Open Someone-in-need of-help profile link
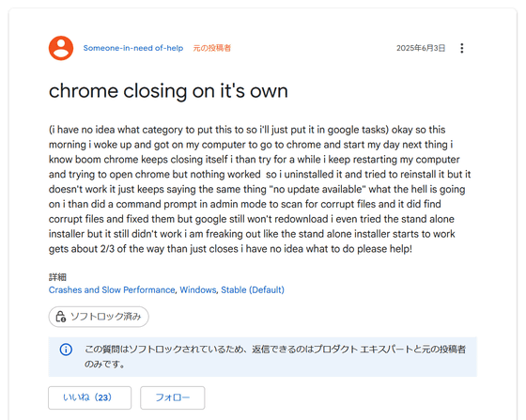 coord(133,48)
